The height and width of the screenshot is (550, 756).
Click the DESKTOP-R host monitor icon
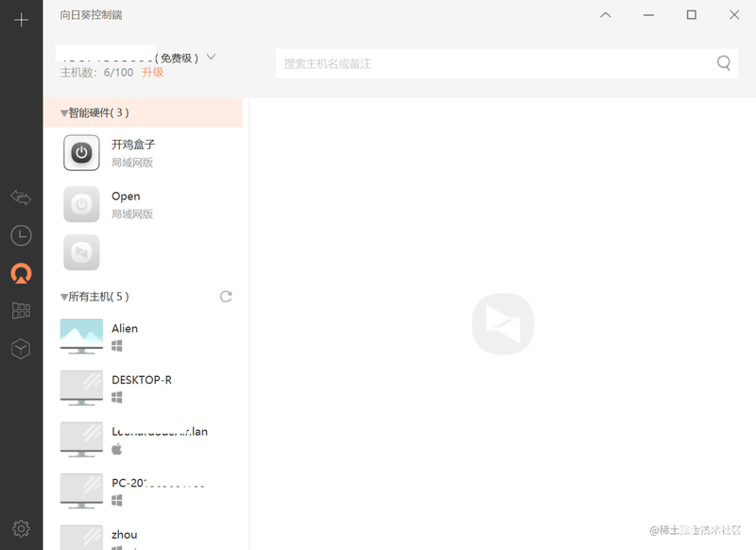tap(81, 388)
